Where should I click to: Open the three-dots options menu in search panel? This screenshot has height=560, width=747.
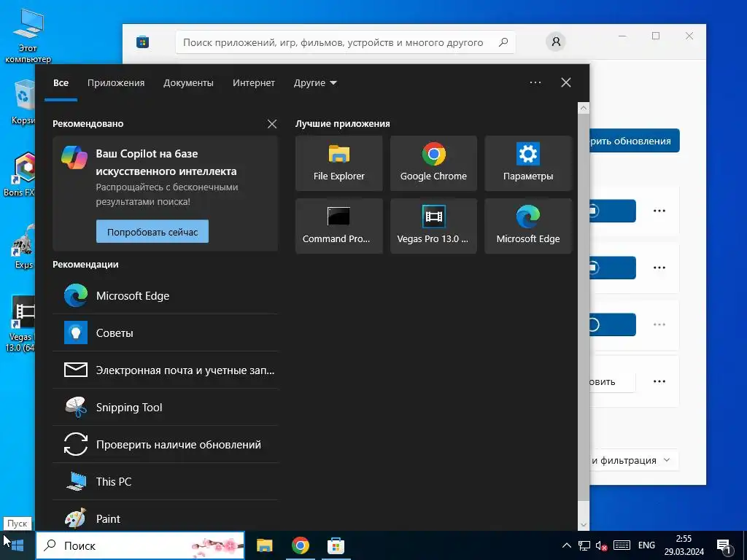(535, 82)
